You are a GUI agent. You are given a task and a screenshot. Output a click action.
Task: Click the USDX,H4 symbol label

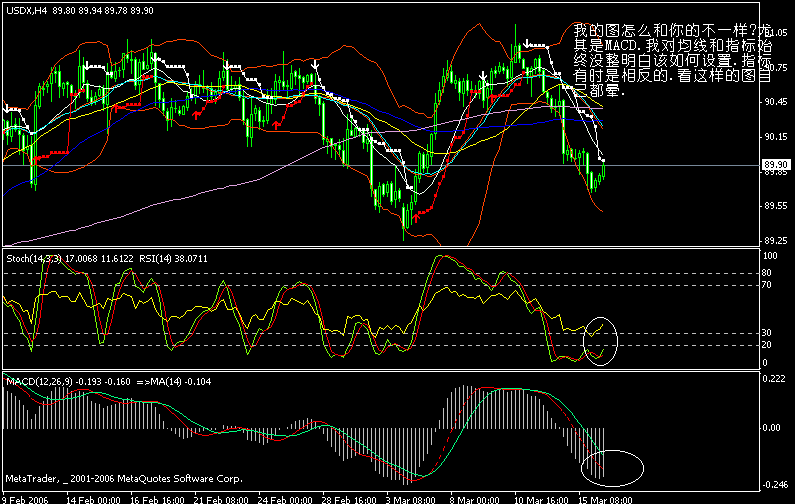click(x=24, y=12)
